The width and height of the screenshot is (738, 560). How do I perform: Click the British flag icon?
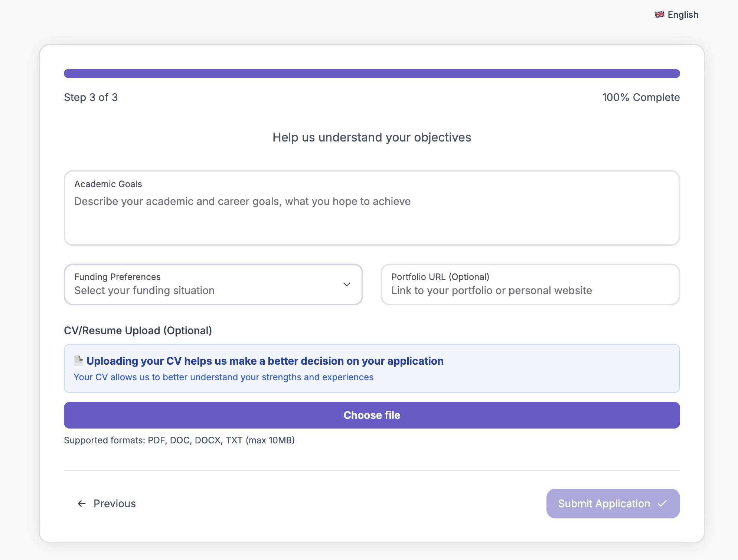660,14
